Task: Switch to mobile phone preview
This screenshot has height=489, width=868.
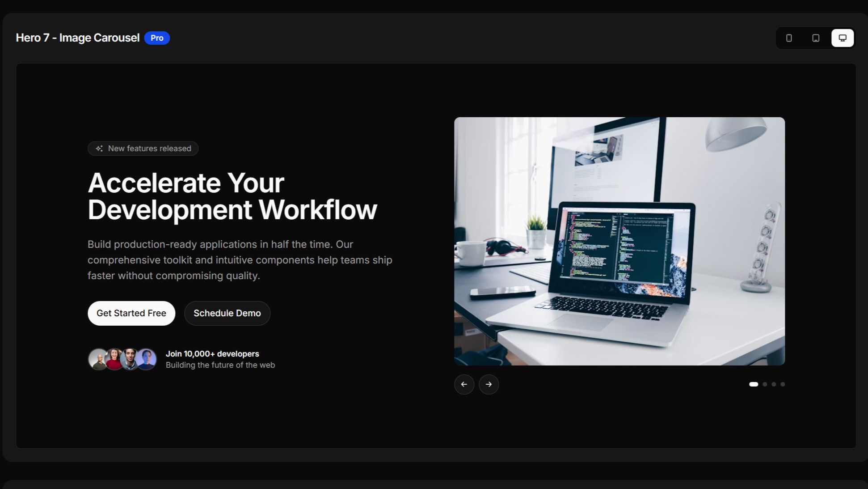Action: (789, 38)
